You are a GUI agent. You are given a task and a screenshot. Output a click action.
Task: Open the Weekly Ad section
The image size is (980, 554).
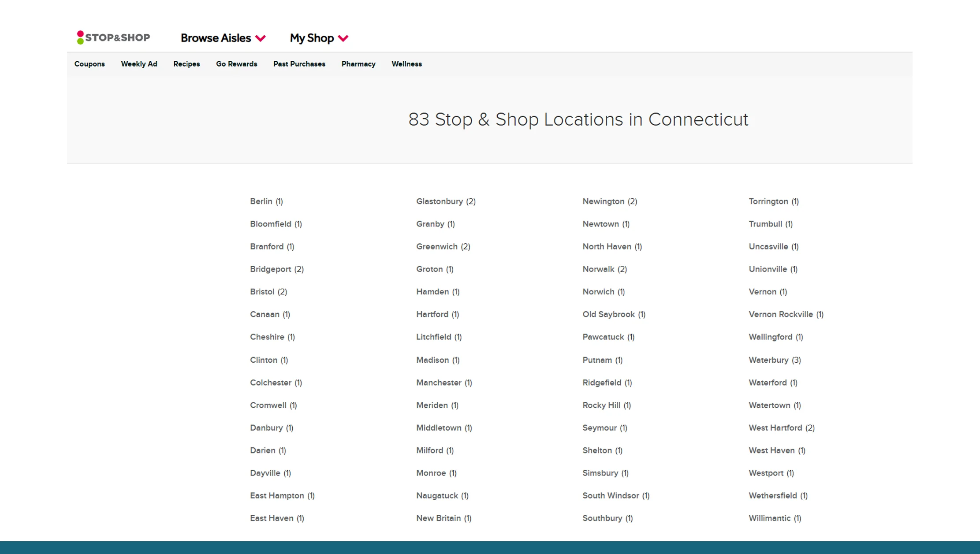click(x=139, y=64)
